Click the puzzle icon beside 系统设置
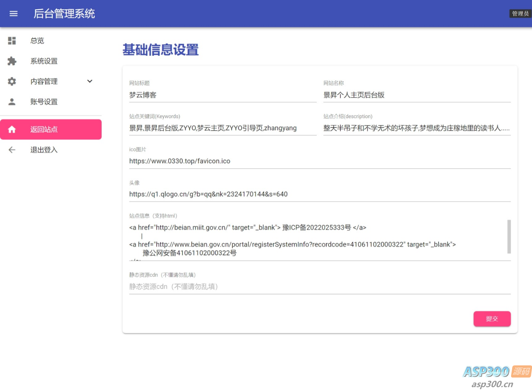The image size is (532, 392). (12, 61)
